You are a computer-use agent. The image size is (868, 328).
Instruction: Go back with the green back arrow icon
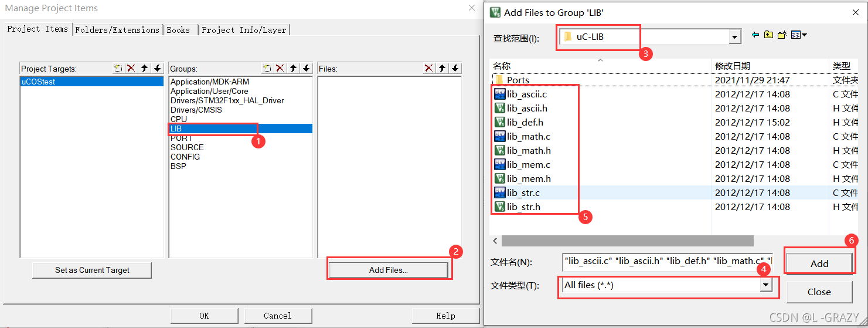755,35
